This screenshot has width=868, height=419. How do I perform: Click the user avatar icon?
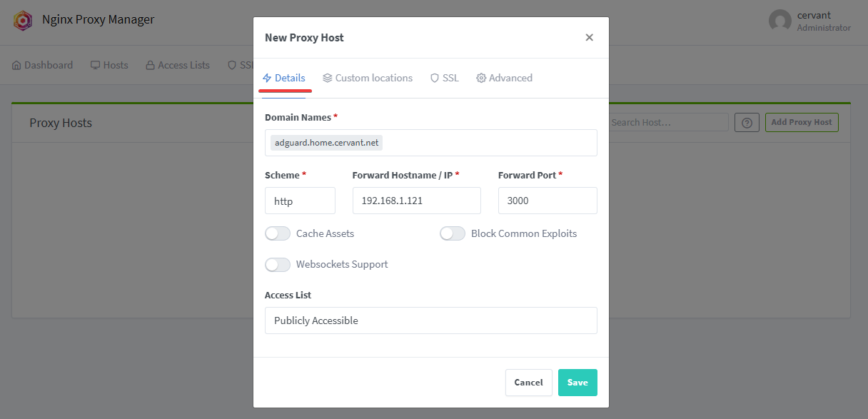[x=779, y=21]
